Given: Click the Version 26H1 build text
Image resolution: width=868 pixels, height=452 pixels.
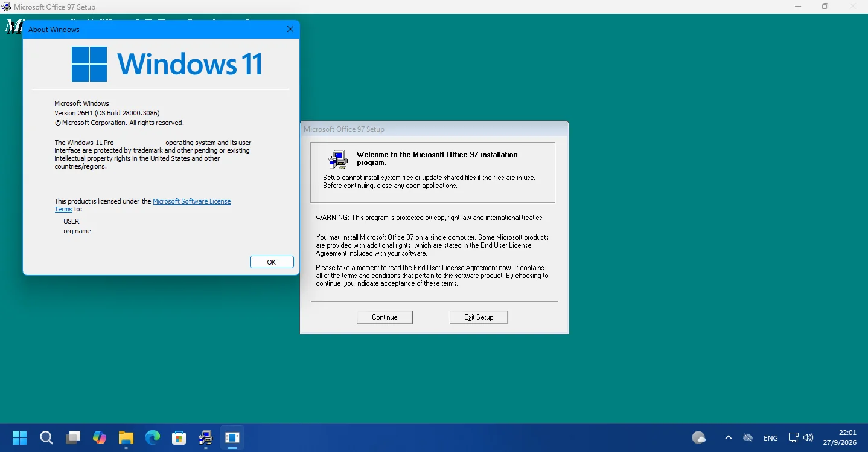Looking at the screenshot, I should coord(107,113).
